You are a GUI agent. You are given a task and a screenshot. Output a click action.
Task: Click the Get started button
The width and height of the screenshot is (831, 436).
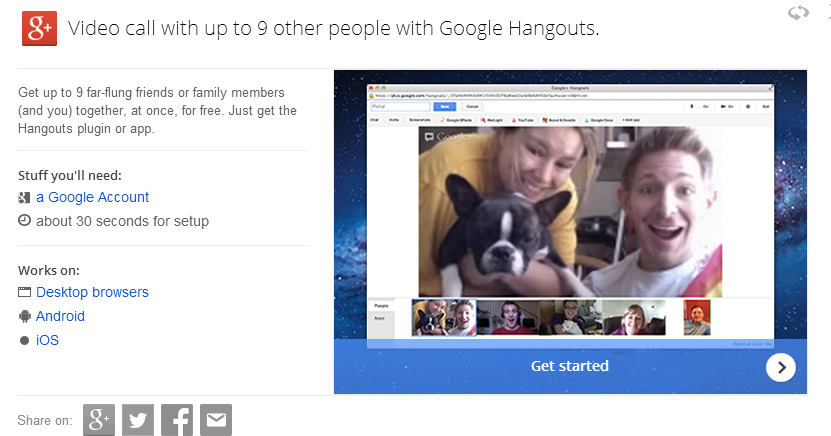click(570, 366)
